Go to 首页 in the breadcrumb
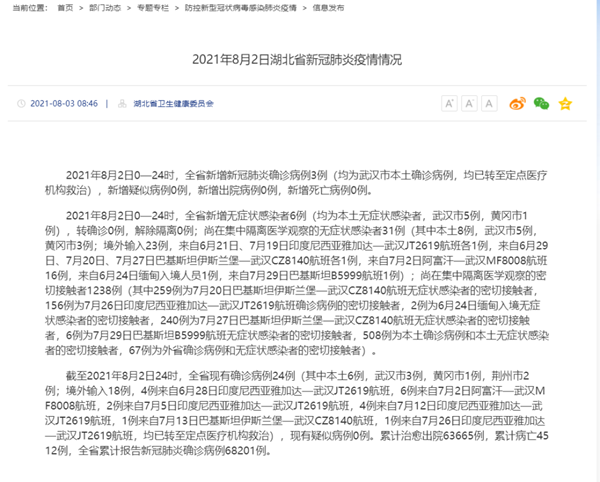 coord(64,7)
